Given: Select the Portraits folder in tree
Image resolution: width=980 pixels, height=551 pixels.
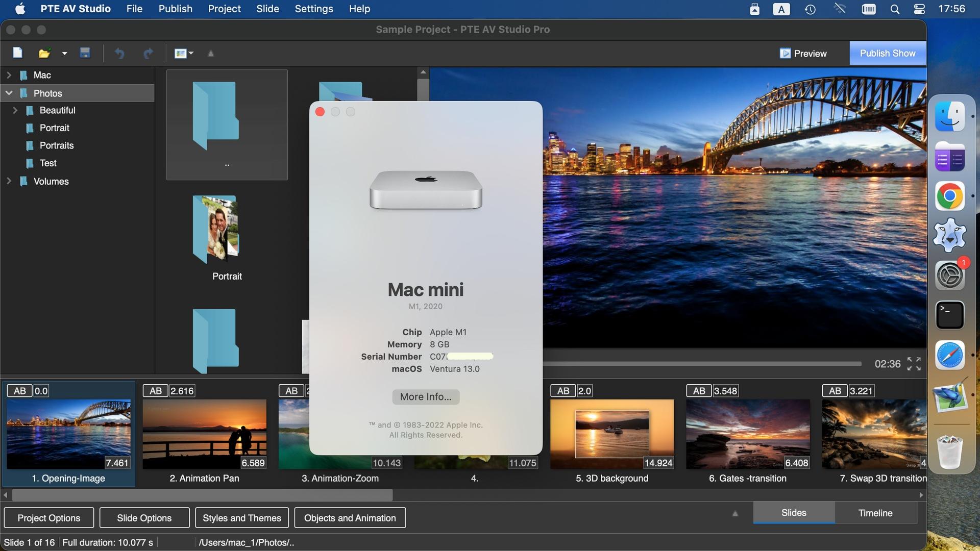Looking at the screenshot, I should pyautogui.click(x=56, y=145).
